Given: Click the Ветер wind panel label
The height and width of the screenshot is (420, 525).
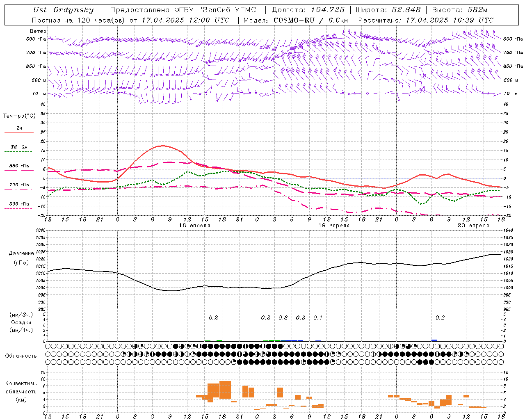Looking at the screenshot, I should (38, 31).
